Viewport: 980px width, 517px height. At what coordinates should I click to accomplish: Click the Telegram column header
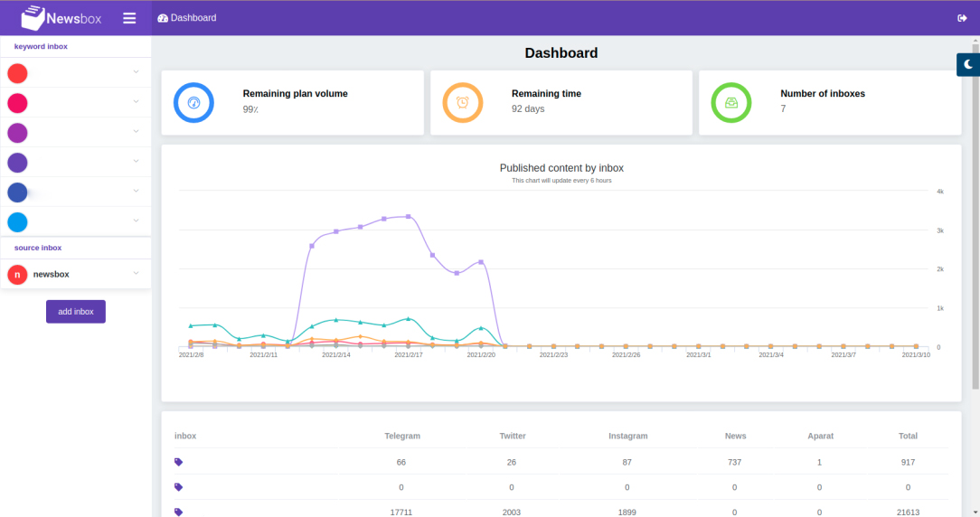(x=402, y=436)
